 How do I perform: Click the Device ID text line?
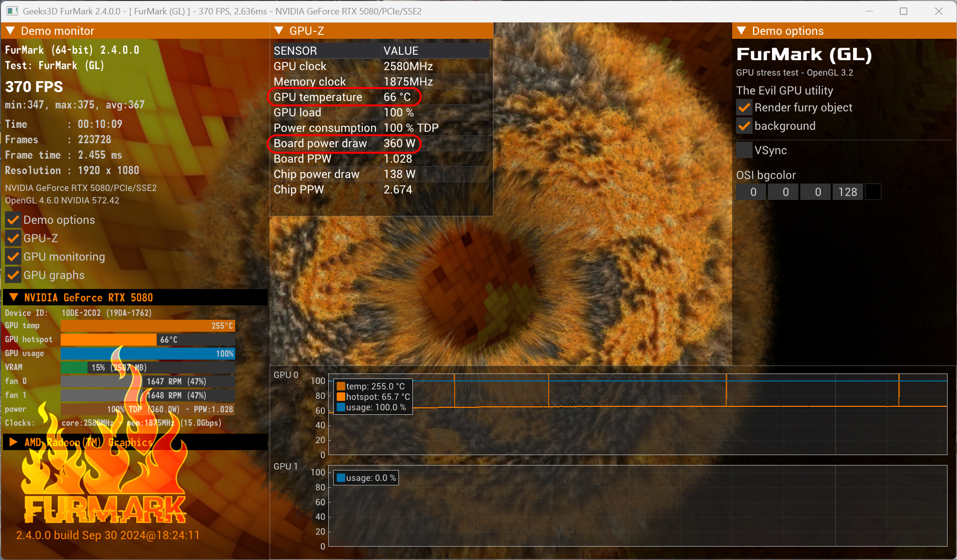tap(78, 313)
